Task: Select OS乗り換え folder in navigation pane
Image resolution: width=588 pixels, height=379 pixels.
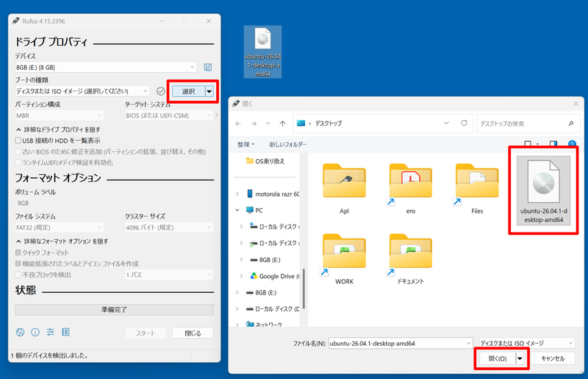Action: [265, 161]
